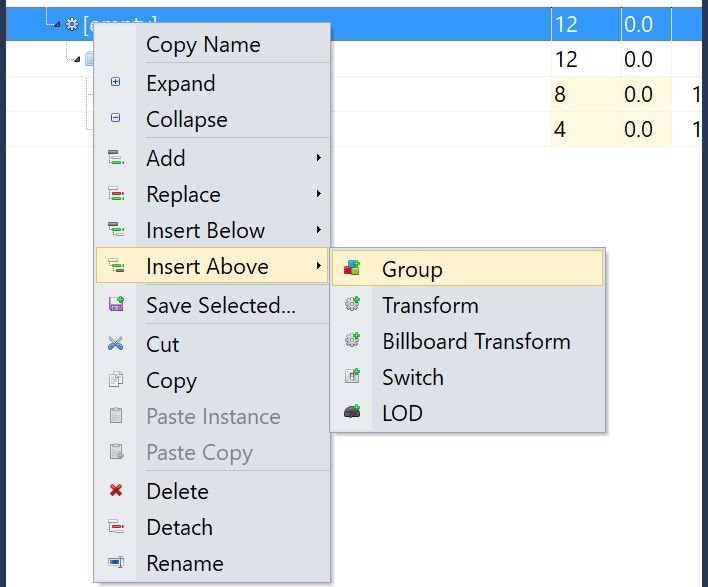Click the Detach icon

pyautogui.click(x=116, y=527)
